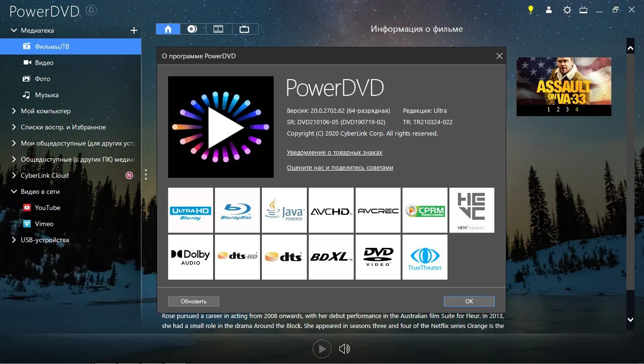Click the DVD Video logo

pos(378,257)
